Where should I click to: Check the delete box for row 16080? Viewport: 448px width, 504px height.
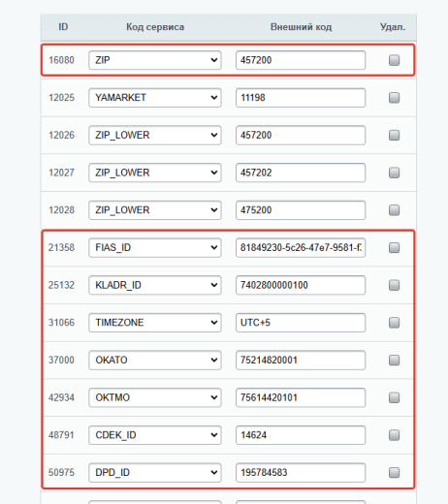pyautogui.click(x=394, y=60)
